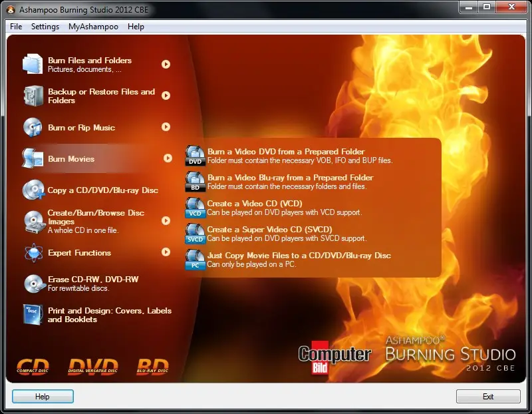This screenshot has width=532, height=414.
Task: Select Burn a Video DVD from a Prepared Folder
Action: coord(286,152)
